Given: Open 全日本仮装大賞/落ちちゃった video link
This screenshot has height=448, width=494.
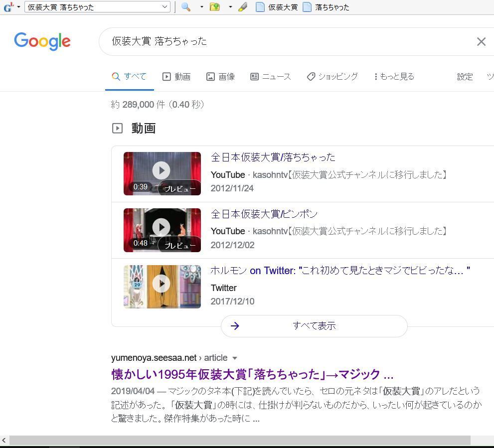Looking at the screenshot, I should 273,157.
